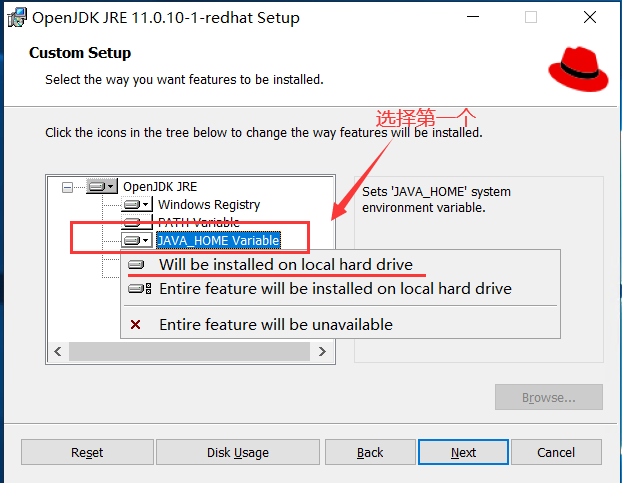Open Disk Usage information
Screen dimensions: 622x483
point(237,452)
